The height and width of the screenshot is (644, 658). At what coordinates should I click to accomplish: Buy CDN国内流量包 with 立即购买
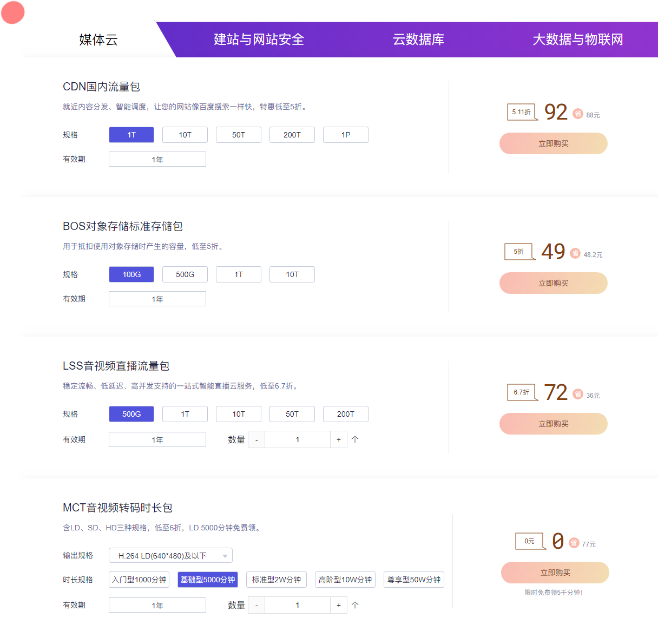click(x=554, y=143)
